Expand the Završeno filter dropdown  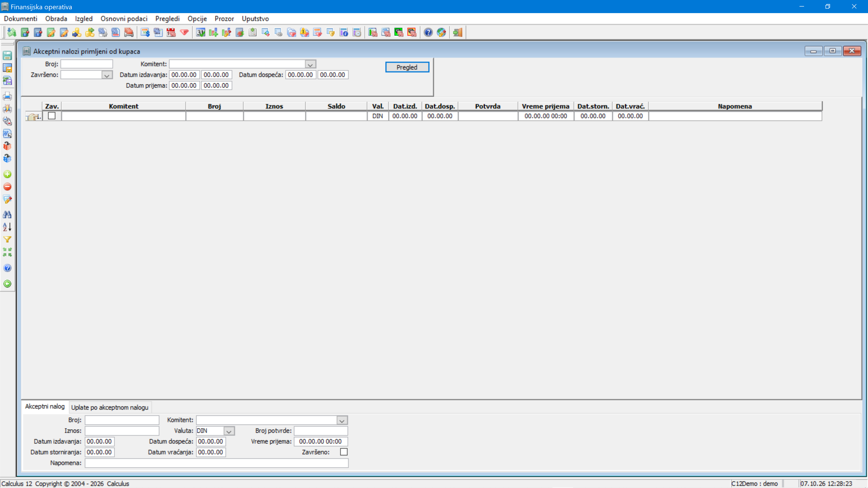click(x=107, y=75)
